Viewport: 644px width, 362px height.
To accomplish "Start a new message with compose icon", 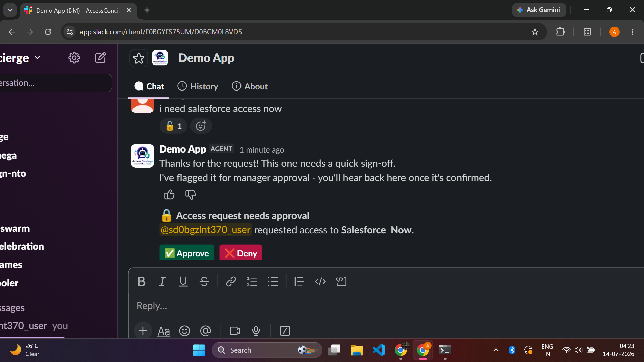I will tap(100, 58).
